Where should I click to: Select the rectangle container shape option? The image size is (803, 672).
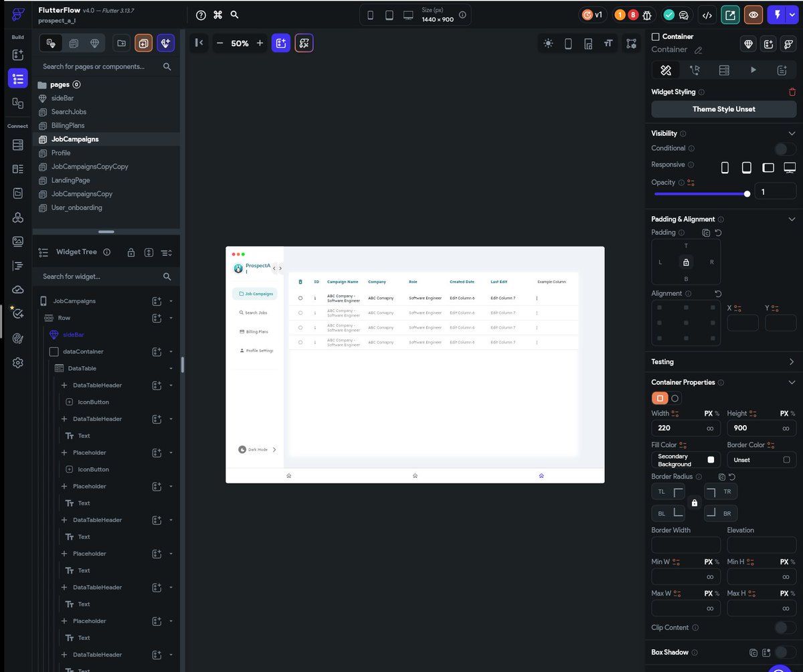coord(660,398)
